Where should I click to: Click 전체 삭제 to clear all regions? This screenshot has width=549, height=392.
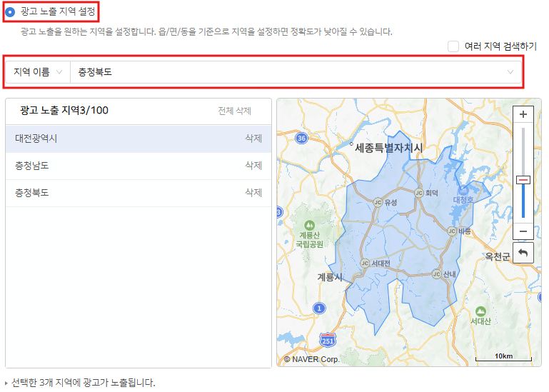(234, 111)
